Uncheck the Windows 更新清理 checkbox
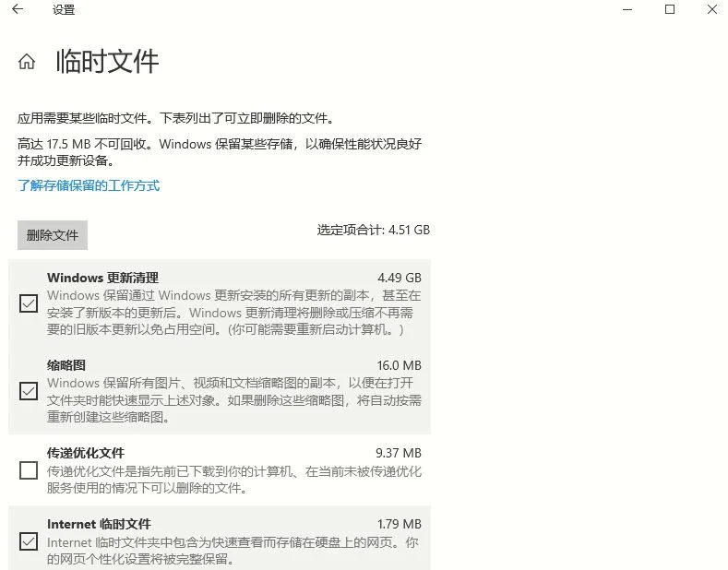This screenshot has width=728, height=570. pos(29,303)
